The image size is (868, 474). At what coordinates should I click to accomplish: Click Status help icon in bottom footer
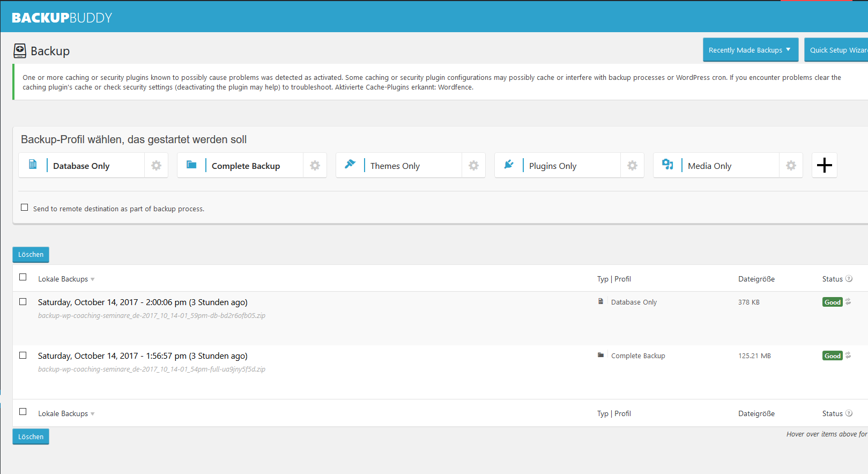click(849, 413)
